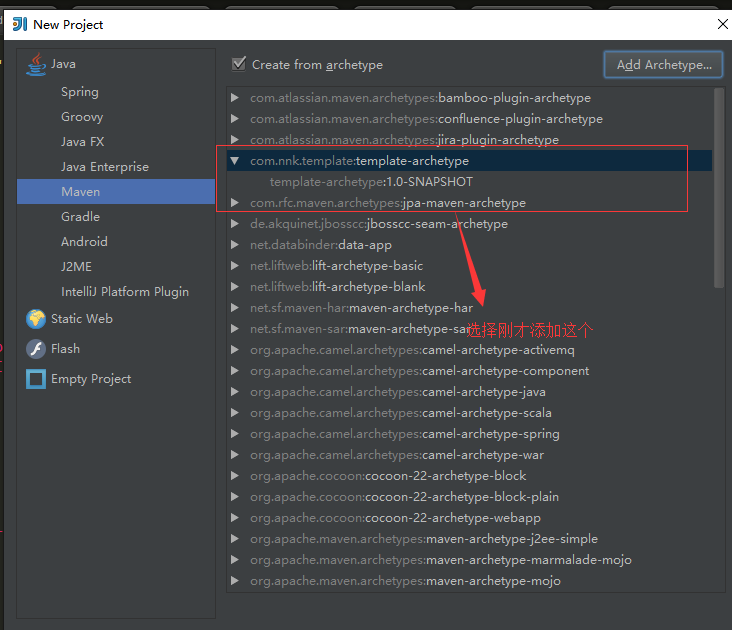Expand bamboo-plugin-archetype node
Screen dimensions: 732x630
coord(235,98)
